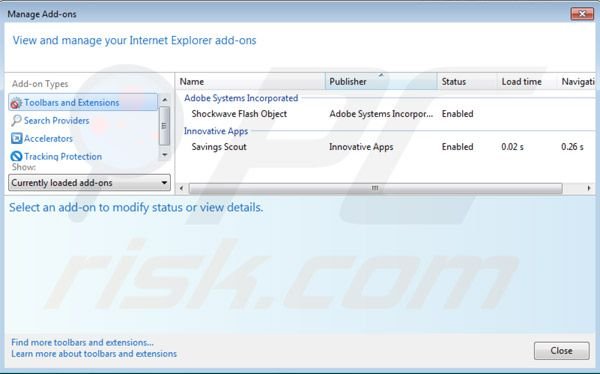
Task: Click the horizontal scrollbar right arrow
Action: click(x=589, y=188)
